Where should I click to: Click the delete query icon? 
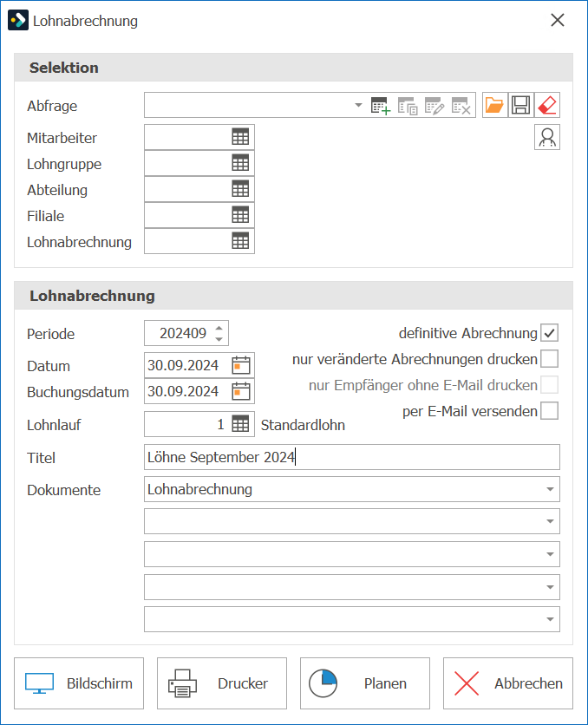click(x=461, y=106)
